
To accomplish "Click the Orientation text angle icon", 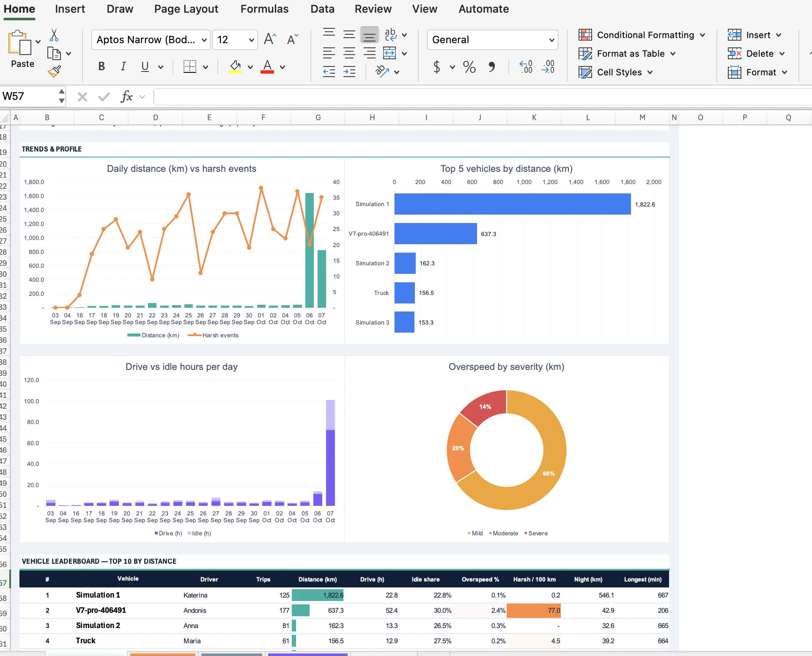I will [x=382, y=72].
